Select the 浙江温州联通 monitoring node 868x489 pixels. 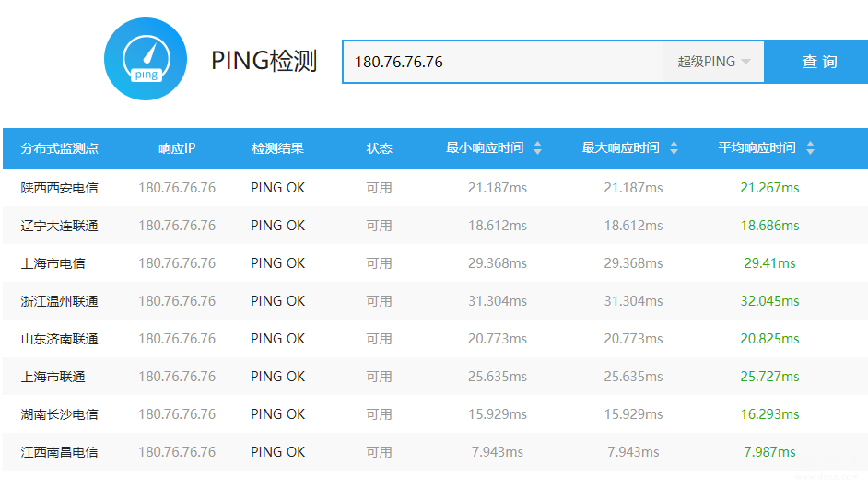(60, 301)
